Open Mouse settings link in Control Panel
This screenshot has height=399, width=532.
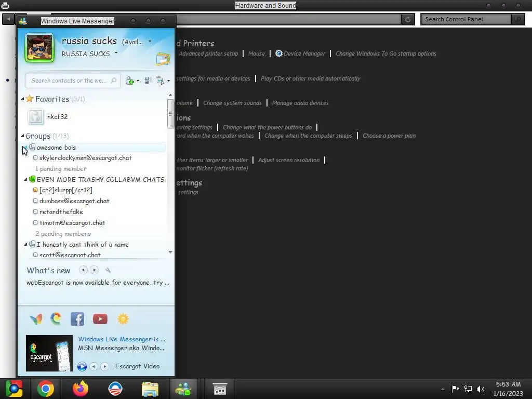(257, 54)
